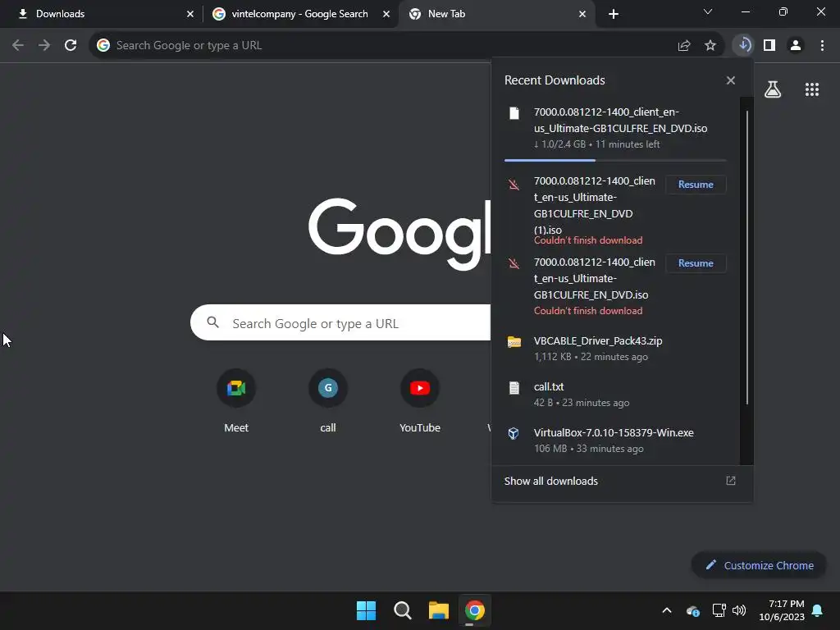Click the file icon of downloading ISO

514,113
